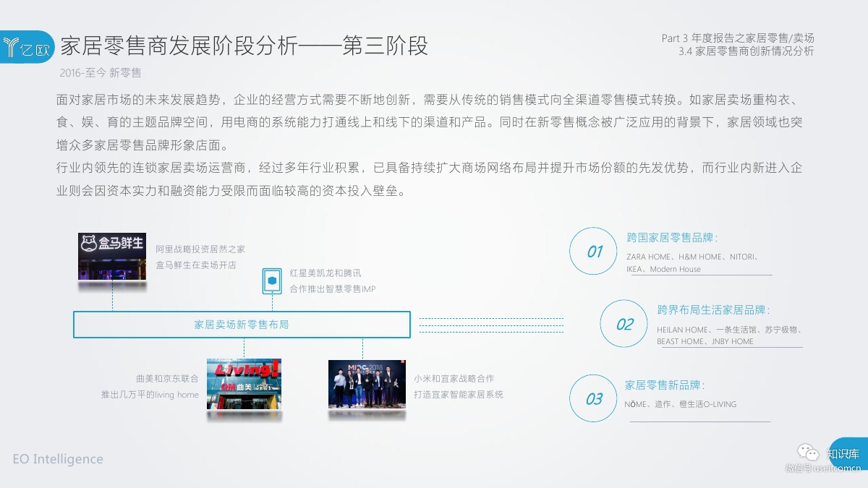Click the smart retail IMP tablet icon
The image size is (868, 488).
click(272, 281)
